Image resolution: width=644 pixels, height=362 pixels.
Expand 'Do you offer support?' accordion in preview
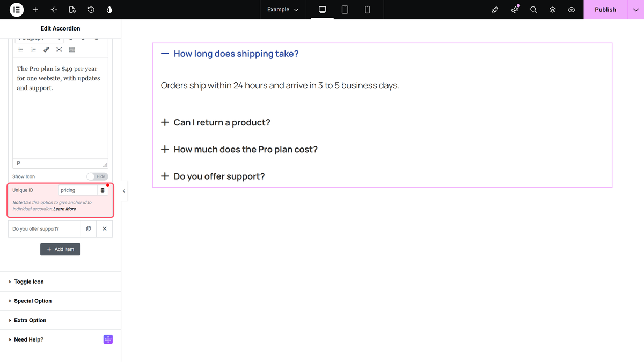pos(213,176)
